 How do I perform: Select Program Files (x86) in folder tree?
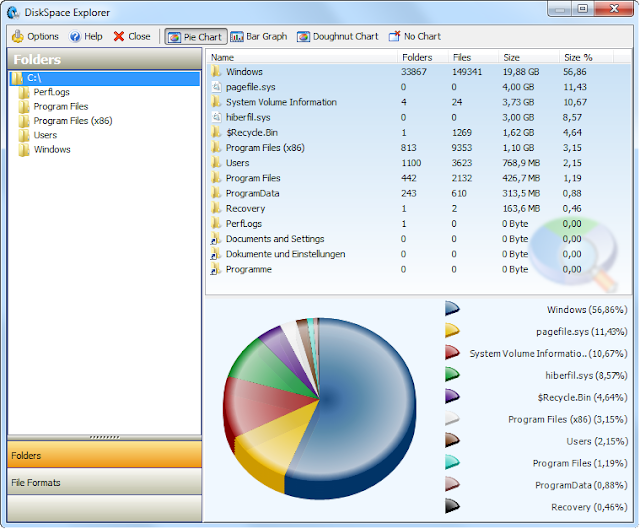click(73, 121)
